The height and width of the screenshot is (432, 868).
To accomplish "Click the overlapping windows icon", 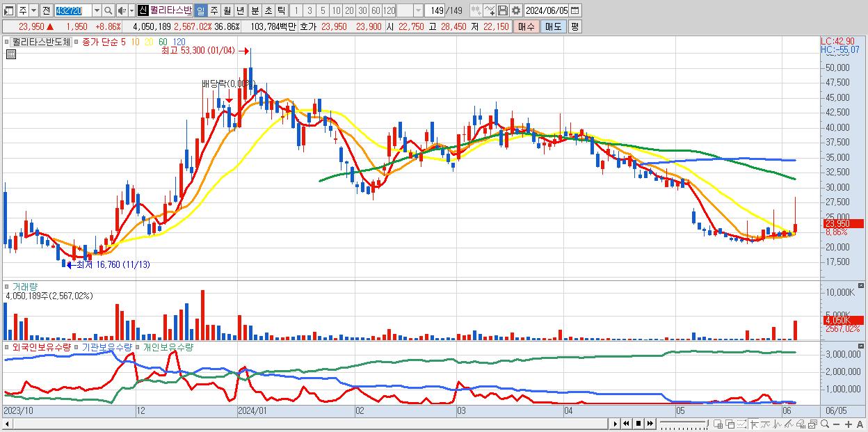I will 730,424.
